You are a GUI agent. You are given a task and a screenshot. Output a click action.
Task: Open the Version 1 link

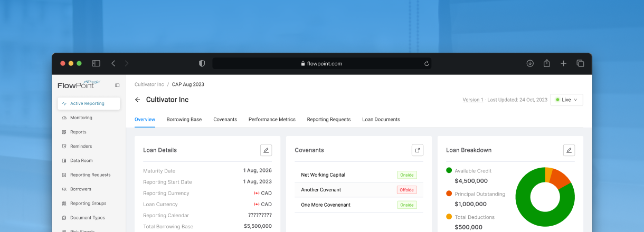pyautogui.click(x=473, y=100)
